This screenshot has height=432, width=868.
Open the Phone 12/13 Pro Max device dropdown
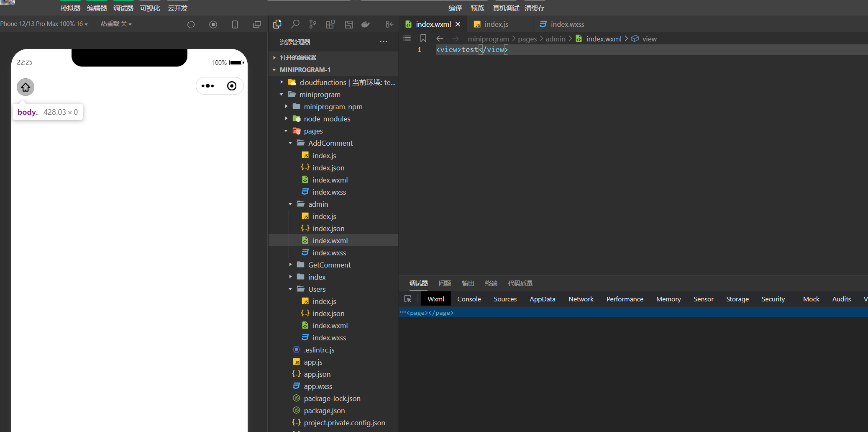tap(44, 24)
